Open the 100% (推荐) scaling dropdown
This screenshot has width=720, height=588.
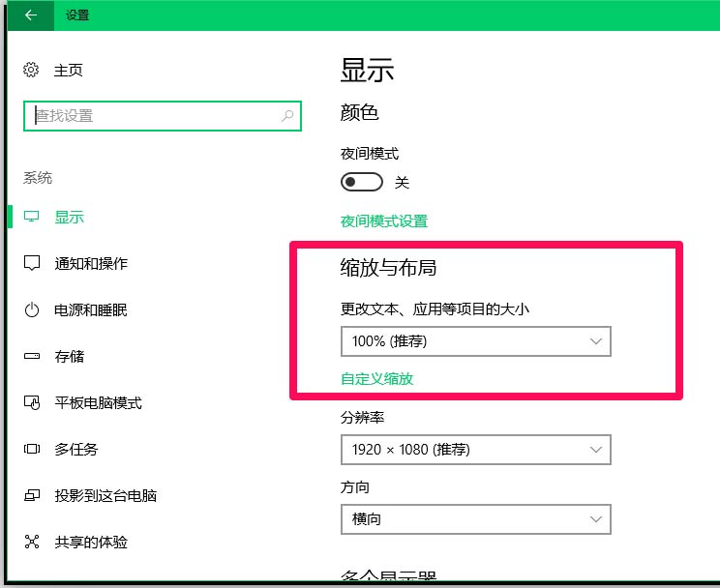coord(475,341)
